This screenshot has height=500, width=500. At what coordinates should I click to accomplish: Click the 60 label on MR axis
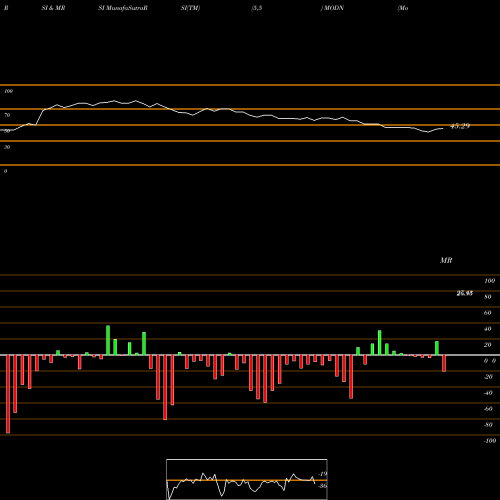488,313
